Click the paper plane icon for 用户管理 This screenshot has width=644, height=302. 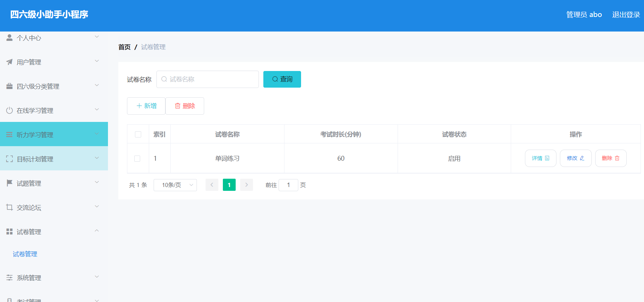[9, 62]
